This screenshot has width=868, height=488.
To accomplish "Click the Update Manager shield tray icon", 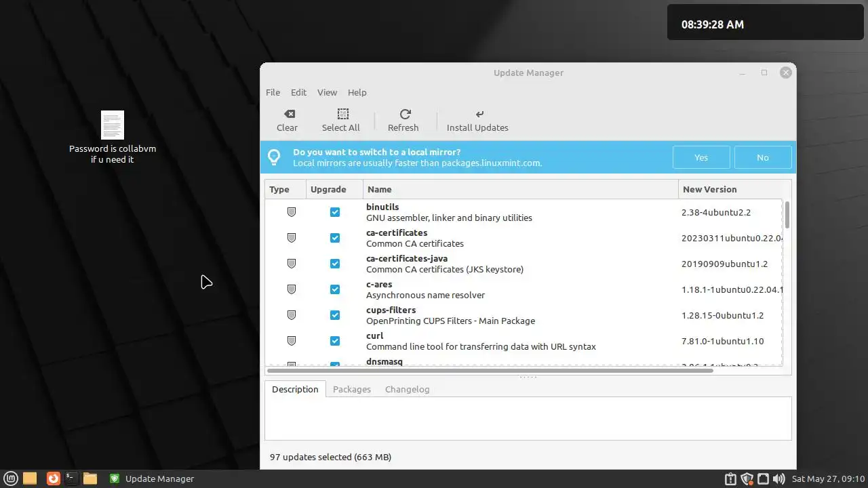I will point(747,479).
